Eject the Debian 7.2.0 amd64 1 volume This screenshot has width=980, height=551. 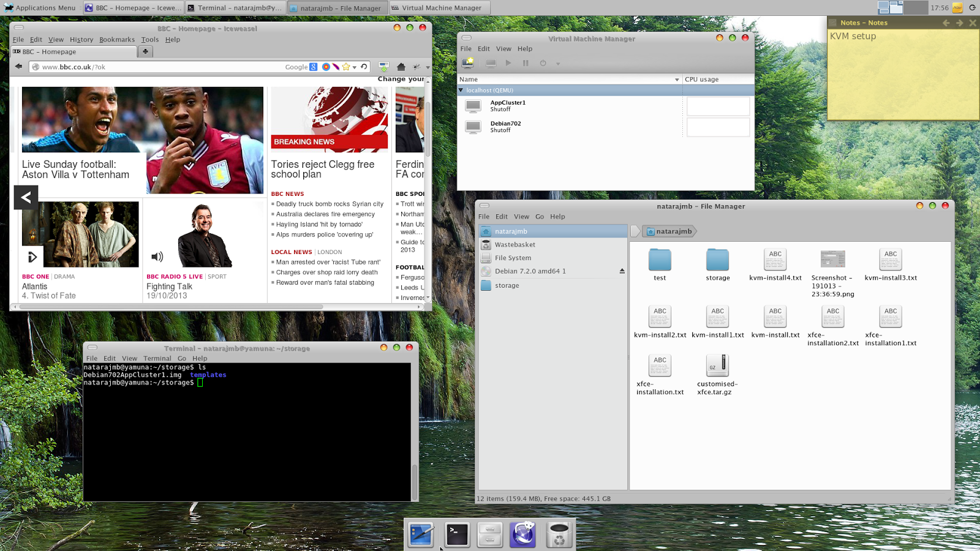[622, 271]
